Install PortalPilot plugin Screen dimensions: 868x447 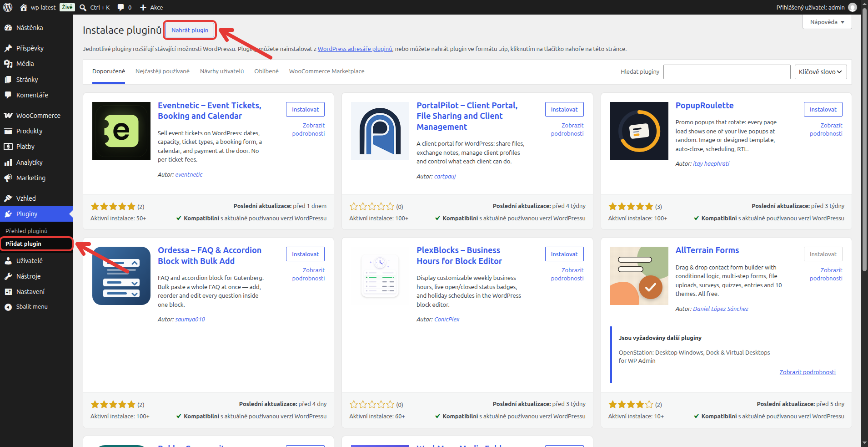click(x=564, y=109)
